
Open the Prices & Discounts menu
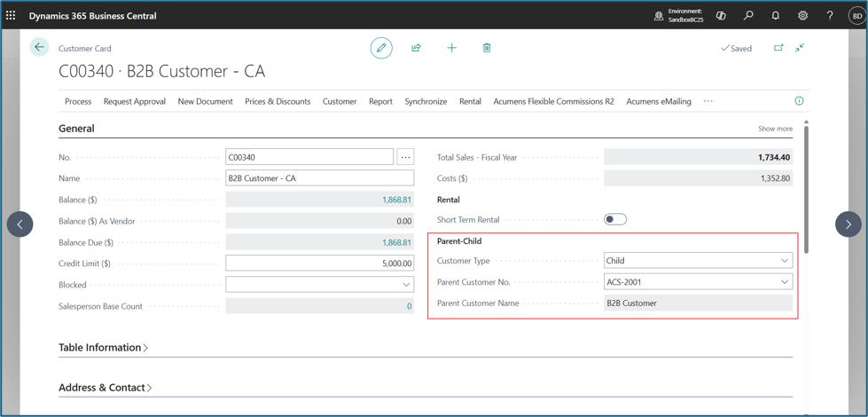pyautogui.click(x=278, y=101)
